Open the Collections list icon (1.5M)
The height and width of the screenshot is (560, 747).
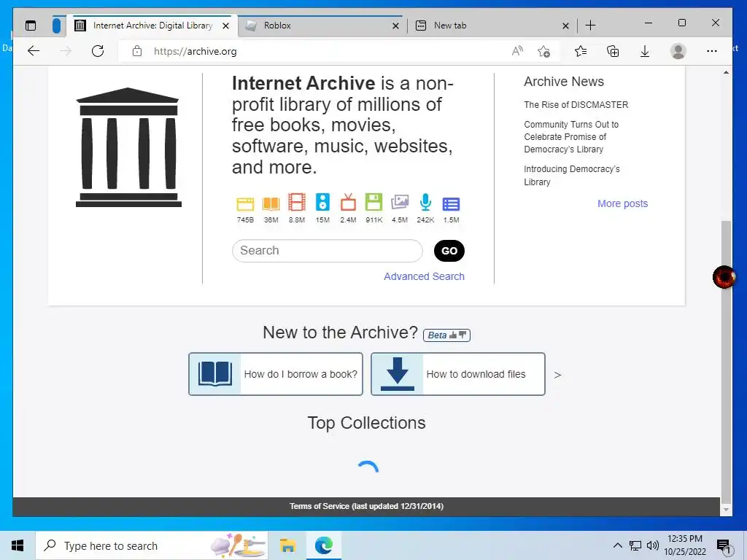(x=451, y=204)
